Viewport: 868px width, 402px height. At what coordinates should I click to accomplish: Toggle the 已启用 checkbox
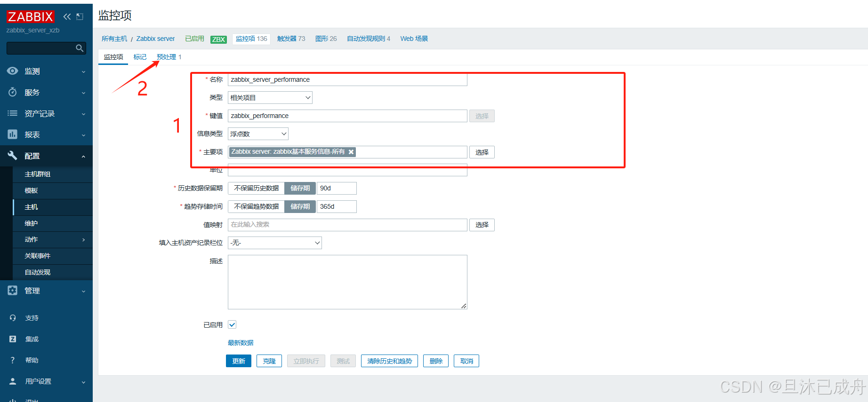pos(232,324)
